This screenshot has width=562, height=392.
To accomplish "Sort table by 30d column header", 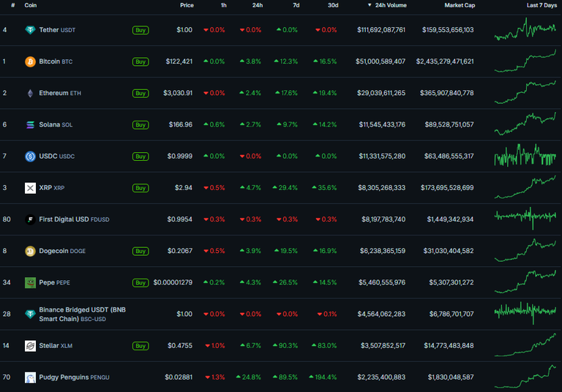I will click(x=333, y=5).
